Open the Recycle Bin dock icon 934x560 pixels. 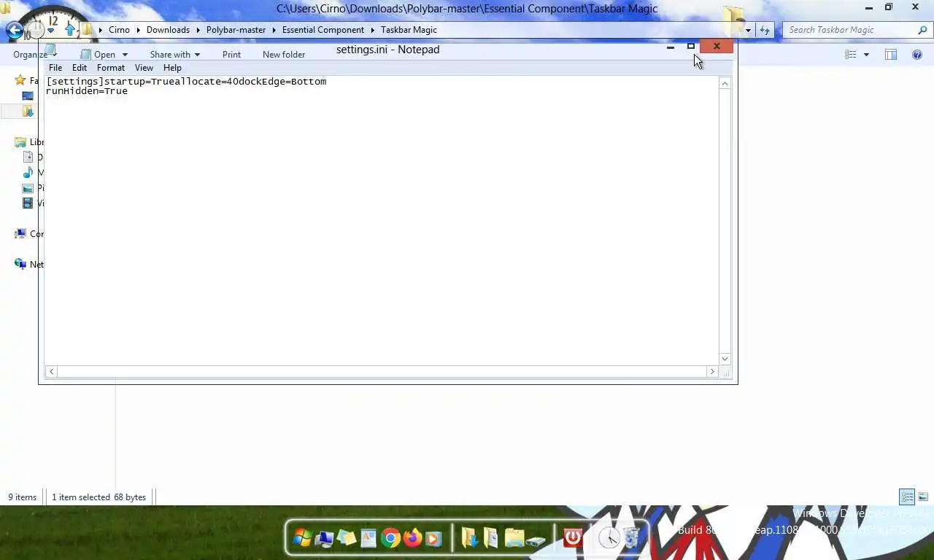631,538
